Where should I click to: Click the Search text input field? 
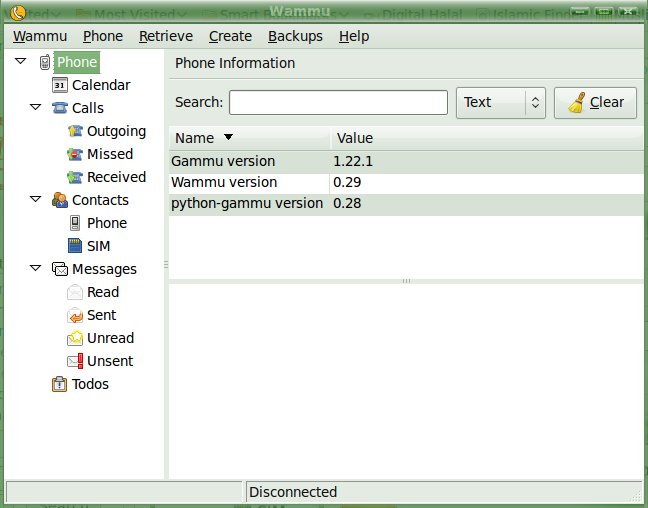point(338,102)
